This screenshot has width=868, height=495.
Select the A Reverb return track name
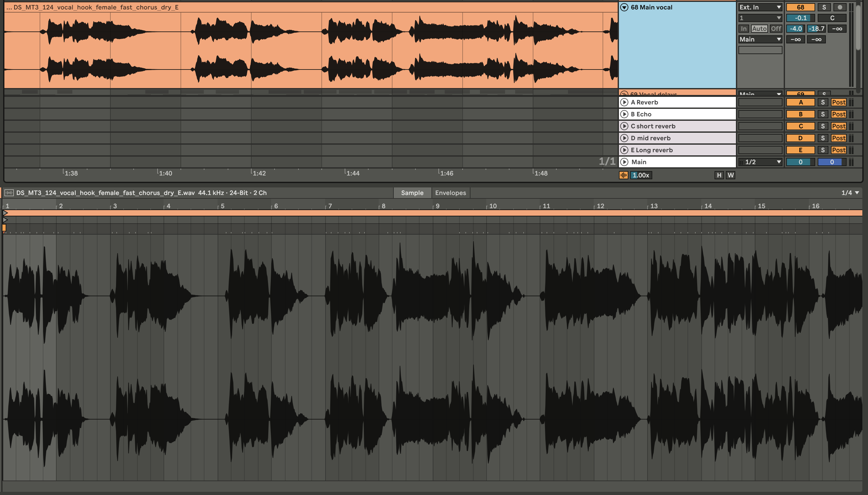[644, 102]
